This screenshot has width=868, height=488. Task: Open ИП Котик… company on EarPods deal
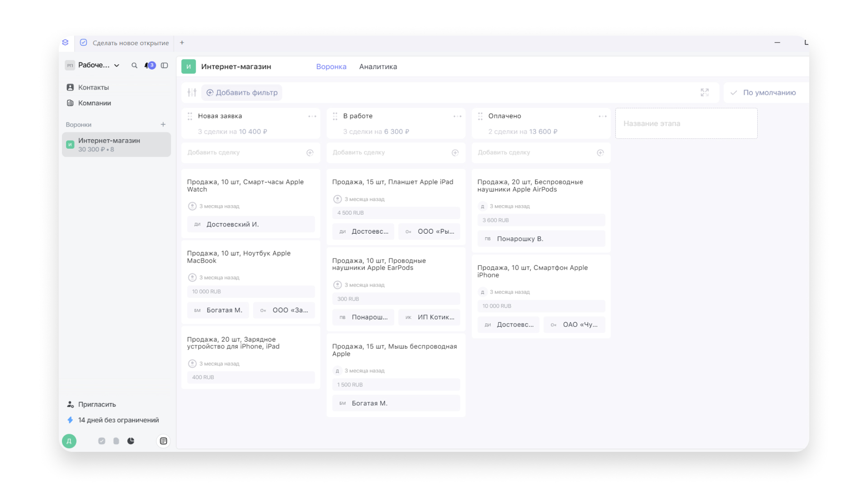429,317
